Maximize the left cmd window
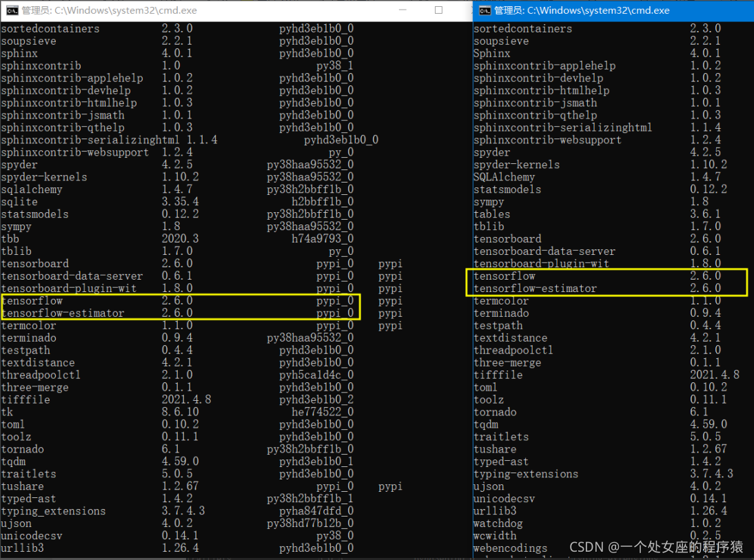754x560 pixels. point(438,10)
